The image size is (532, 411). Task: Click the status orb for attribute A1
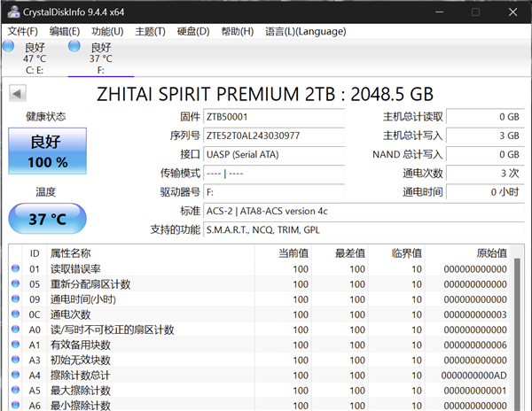15,345
